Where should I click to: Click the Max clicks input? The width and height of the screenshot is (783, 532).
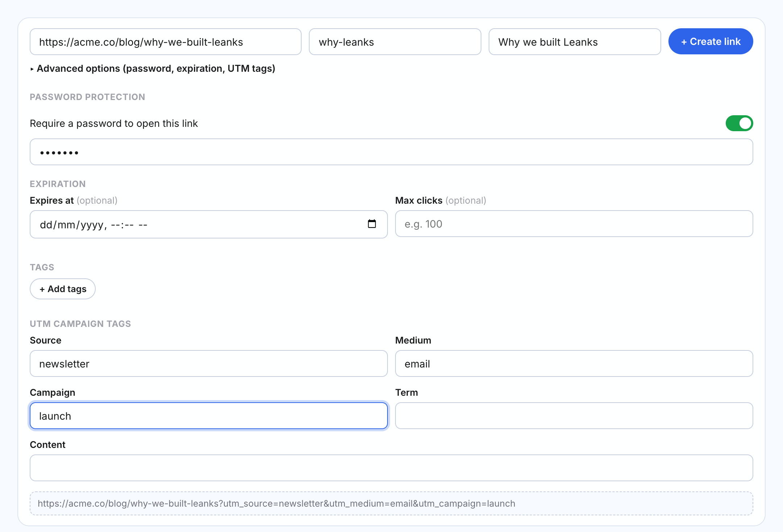click(x=574, y=224)
